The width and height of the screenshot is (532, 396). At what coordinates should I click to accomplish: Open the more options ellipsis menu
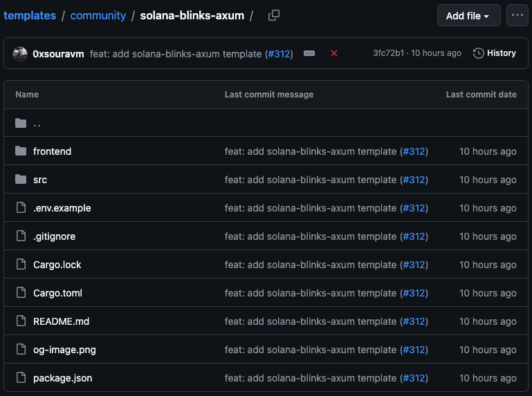coord(517,15)
